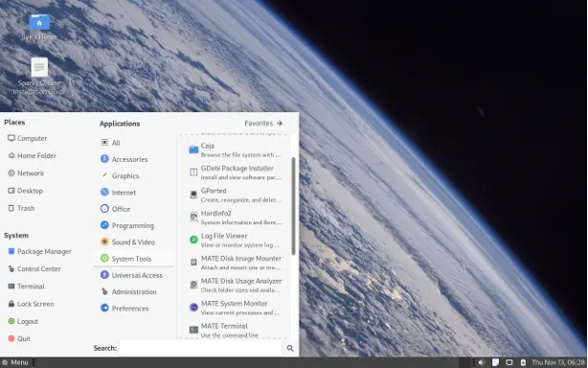
Task: Click the menu Search input field
Action: [x=200, y=348]
